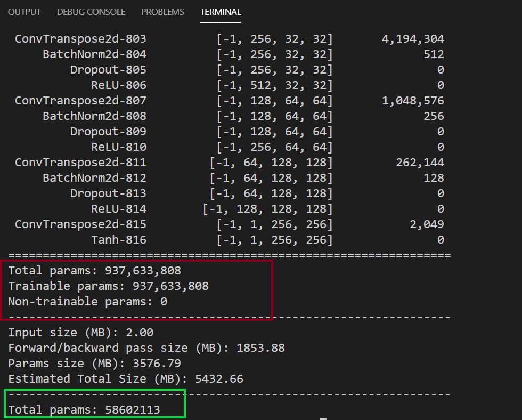522x420 pixels.
Task: Click the Dropout-805 layer name
Action: tap(108, 70)
